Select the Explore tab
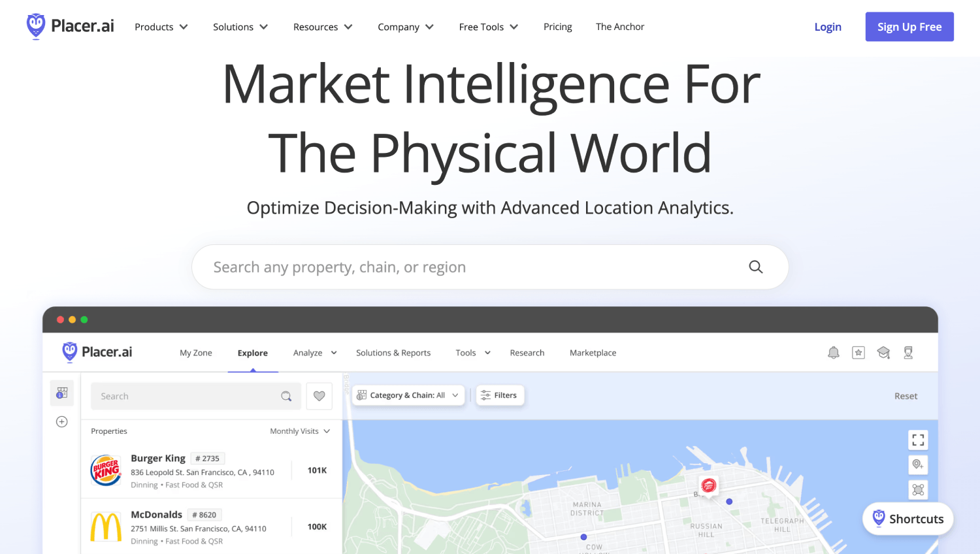Viewport: 980px width, 554px height. pyautogui.click(x=253, y=353)
